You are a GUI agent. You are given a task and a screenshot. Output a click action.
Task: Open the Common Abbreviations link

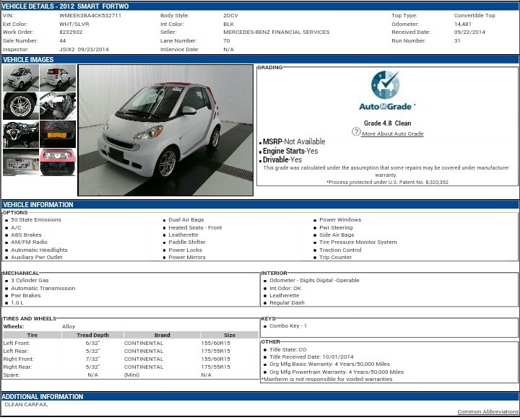tap(487, 411)
